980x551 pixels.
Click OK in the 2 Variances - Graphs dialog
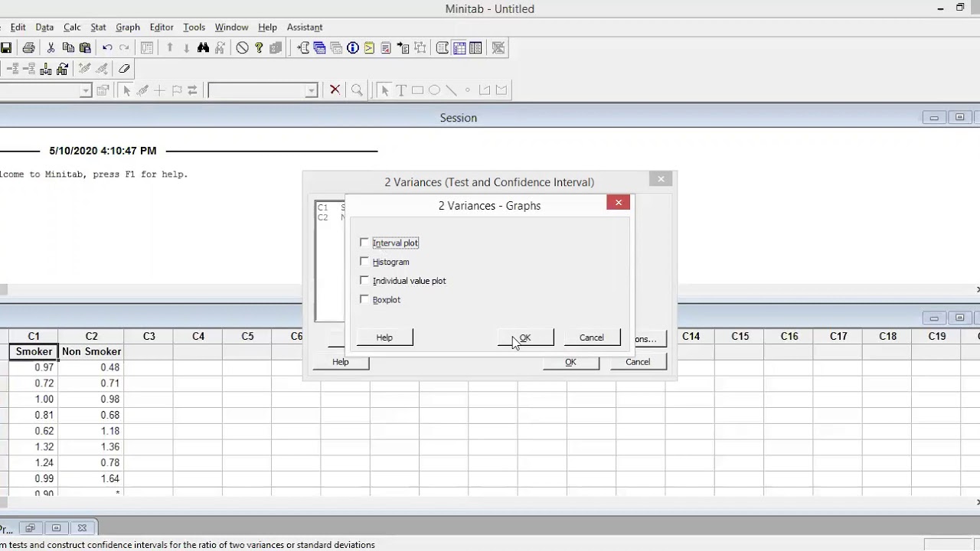coord(525,337)
